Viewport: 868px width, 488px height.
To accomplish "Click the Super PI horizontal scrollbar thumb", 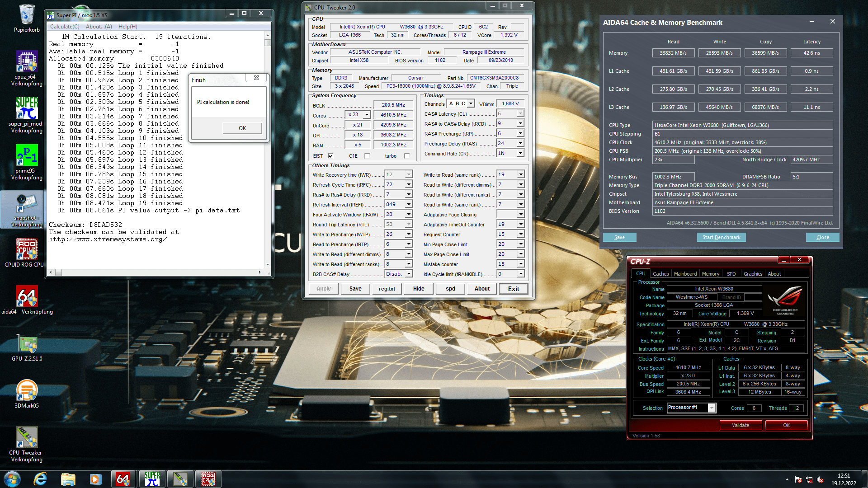I will pos(59,272).
